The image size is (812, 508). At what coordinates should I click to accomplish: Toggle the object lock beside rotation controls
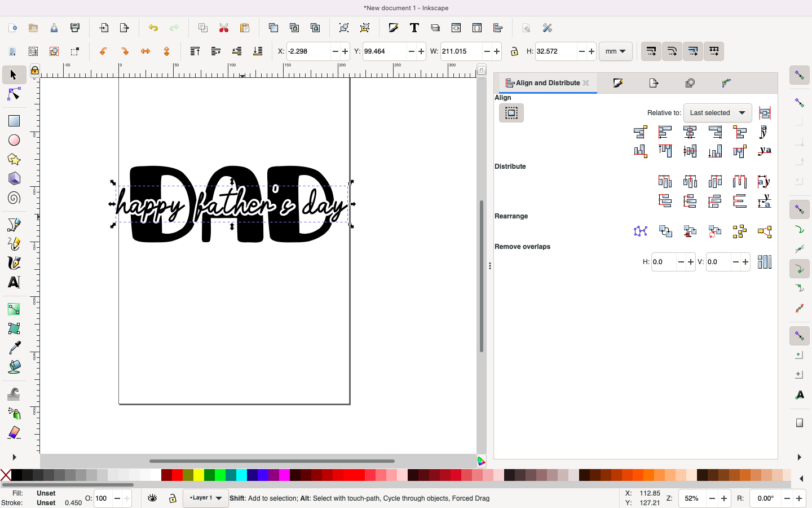[514, 51]
